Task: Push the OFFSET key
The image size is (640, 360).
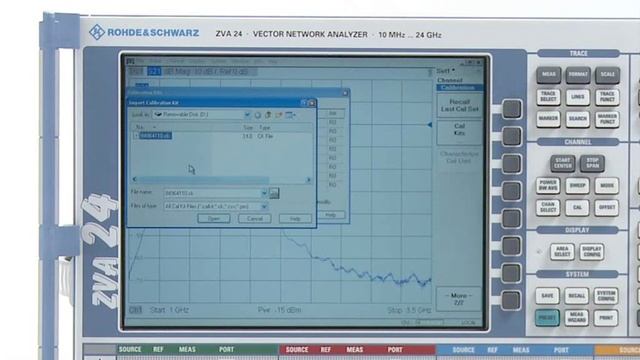Action: coord(607,207)
